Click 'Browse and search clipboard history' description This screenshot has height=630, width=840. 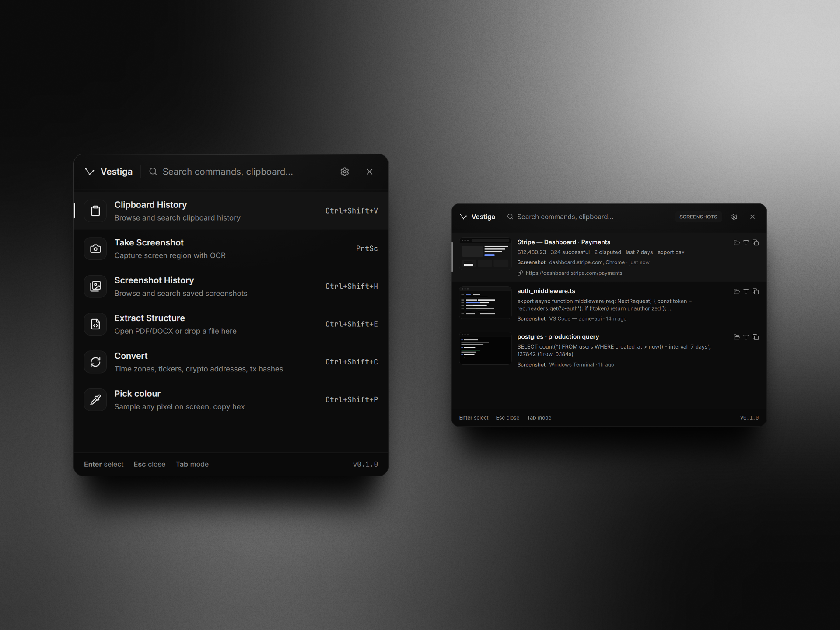(177, 218)
